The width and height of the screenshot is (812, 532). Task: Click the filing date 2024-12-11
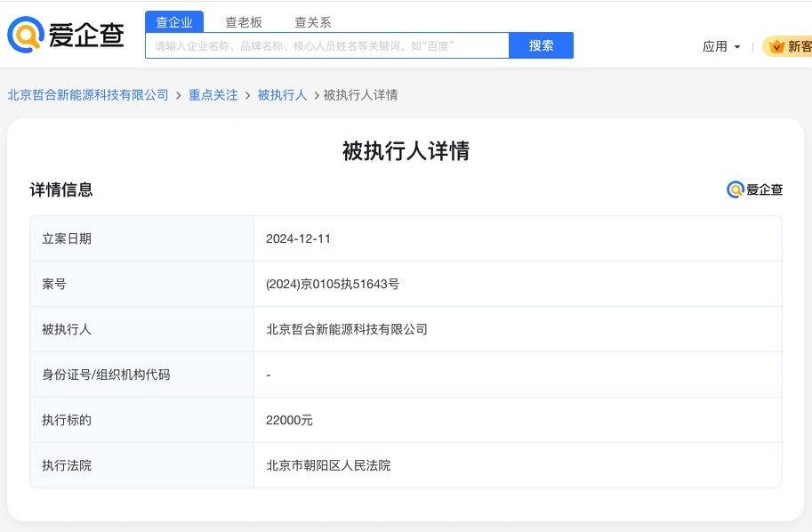pos(298,238)
